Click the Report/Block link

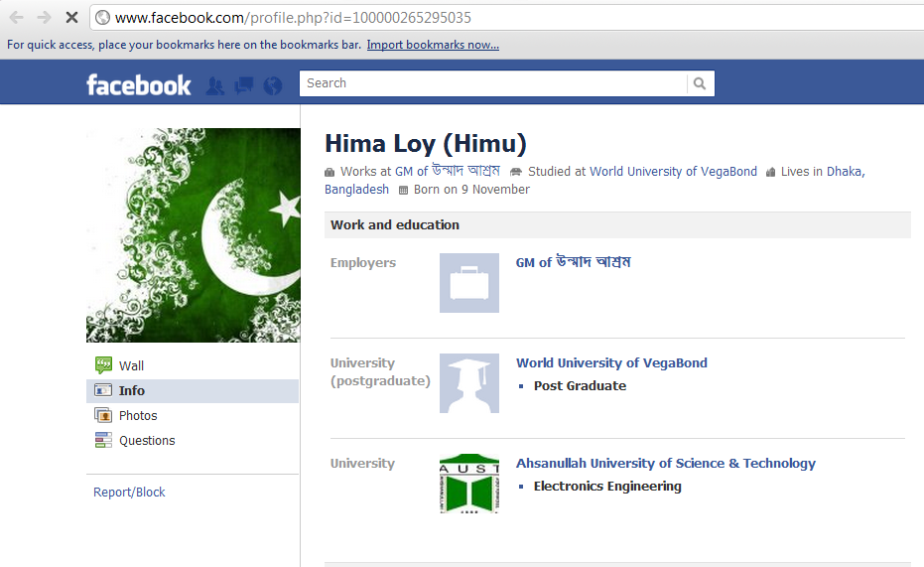click(x=129, y=493)
